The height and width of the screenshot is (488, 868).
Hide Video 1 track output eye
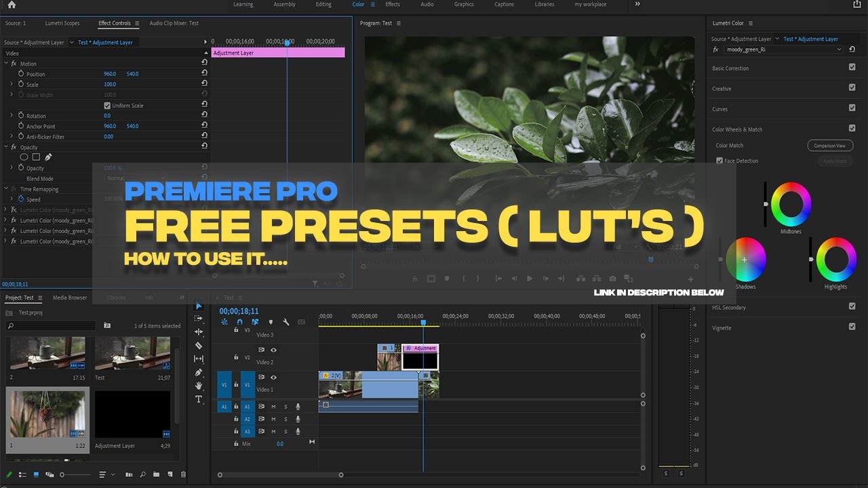coord(273,378)
